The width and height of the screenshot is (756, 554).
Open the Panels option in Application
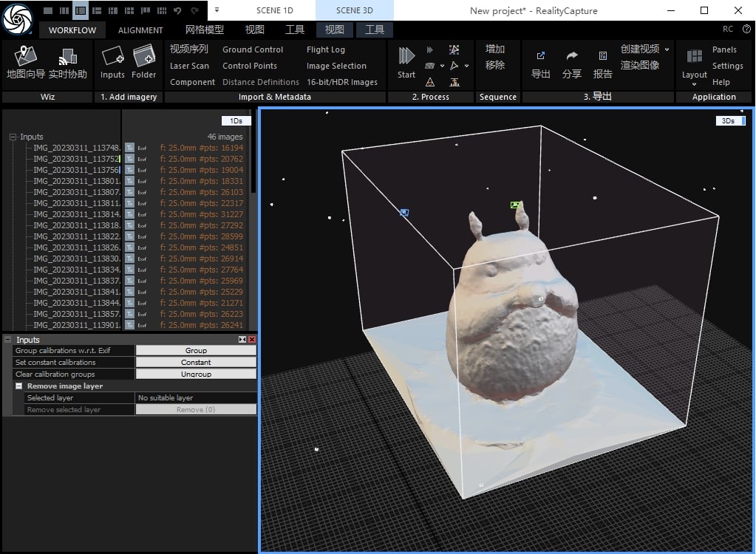point(724,49)
